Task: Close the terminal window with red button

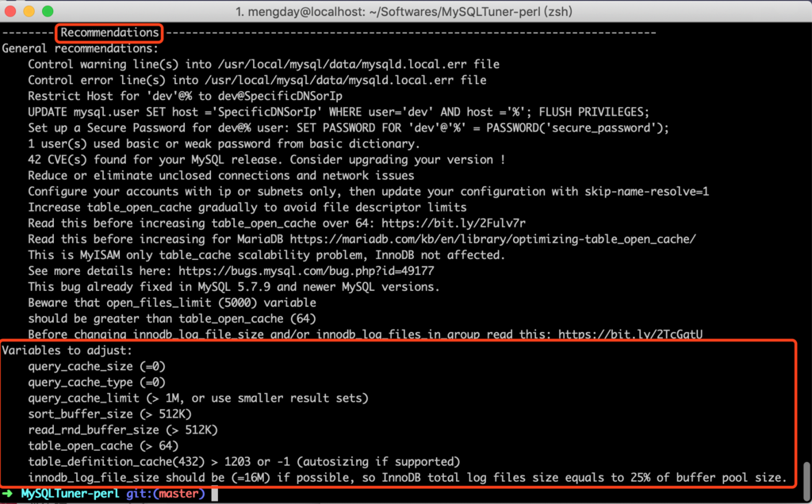Action: coord(10,11)
